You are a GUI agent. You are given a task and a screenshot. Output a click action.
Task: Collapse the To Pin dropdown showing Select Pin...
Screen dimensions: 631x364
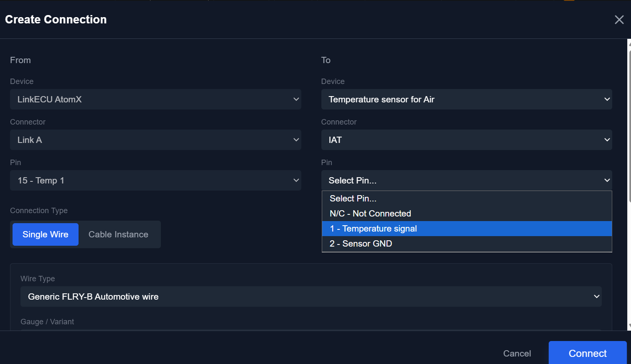(x=466, y=181)
